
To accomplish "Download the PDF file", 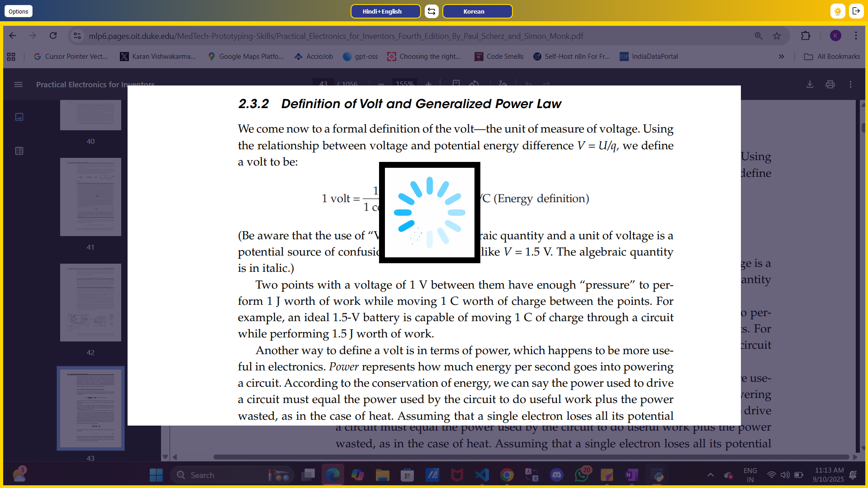I will pyautogui.click(x=810, y=85).
